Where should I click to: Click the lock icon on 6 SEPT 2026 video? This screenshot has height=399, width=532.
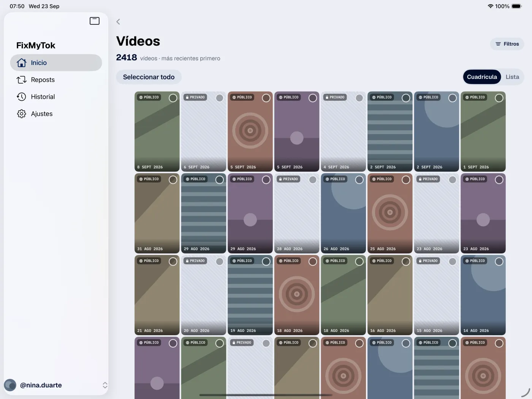[187, 97]
